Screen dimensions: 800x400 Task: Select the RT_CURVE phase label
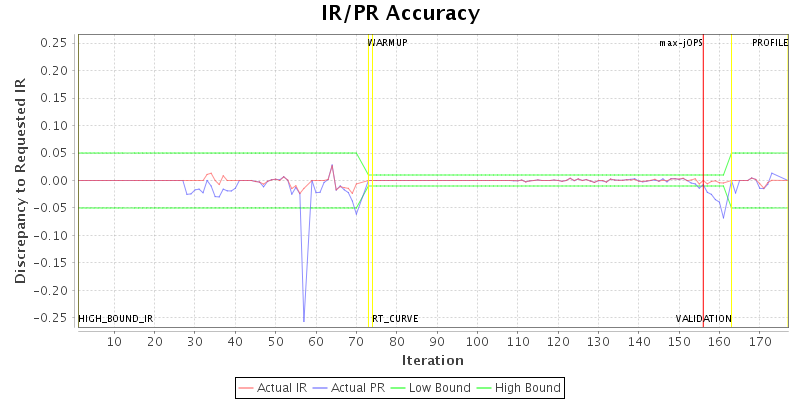pyautogui.click(x=395, y=319)
